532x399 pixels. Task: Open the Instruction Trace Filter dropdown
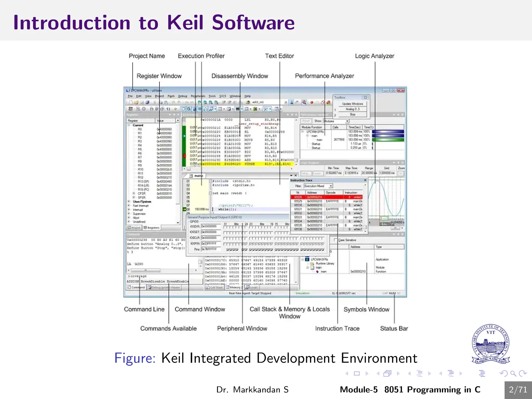tap(331, 186)
